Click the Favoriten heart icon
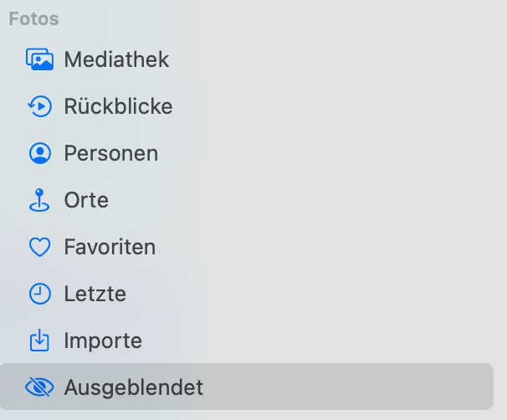This screenshot has height=420, width=507. tap(39, 248)
